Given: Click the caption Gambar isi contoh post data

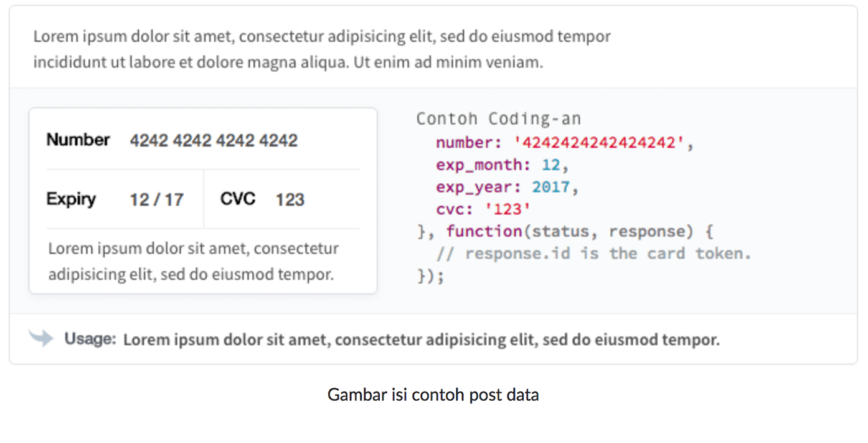Looking at the screenshot, I should point(433,394).
